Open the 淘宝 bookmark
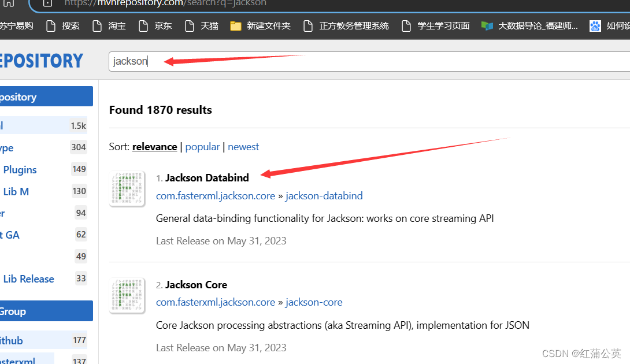Viewport: 630px width, 364px height. [109, 26]
